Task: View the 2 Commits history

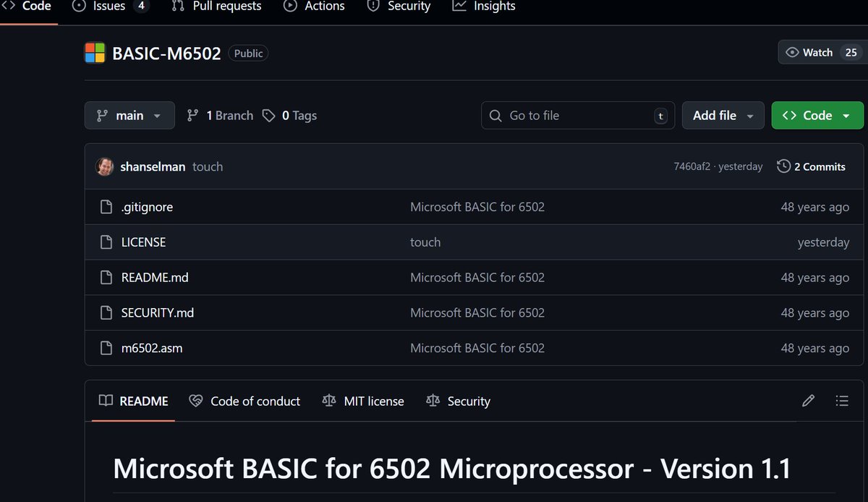Action: point(811,166)
